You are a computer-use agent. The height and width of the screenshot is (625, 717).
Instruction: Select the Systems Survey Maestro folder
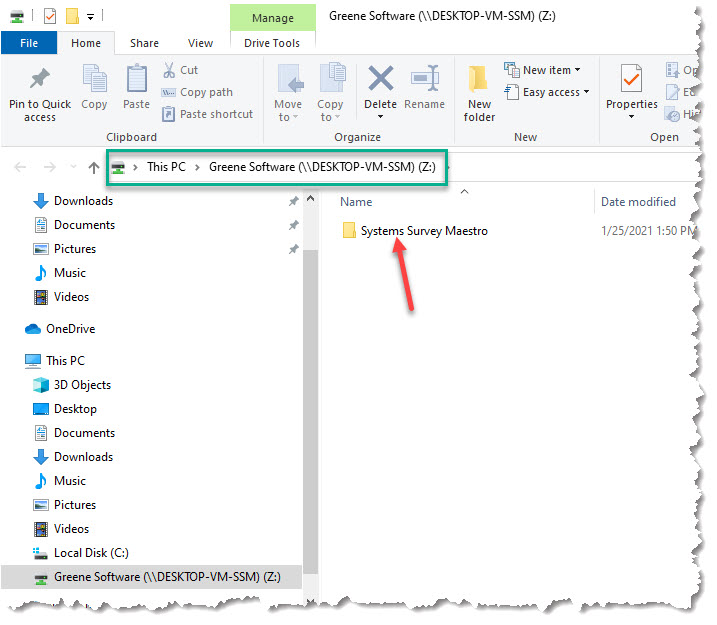(x=423, y=231)
